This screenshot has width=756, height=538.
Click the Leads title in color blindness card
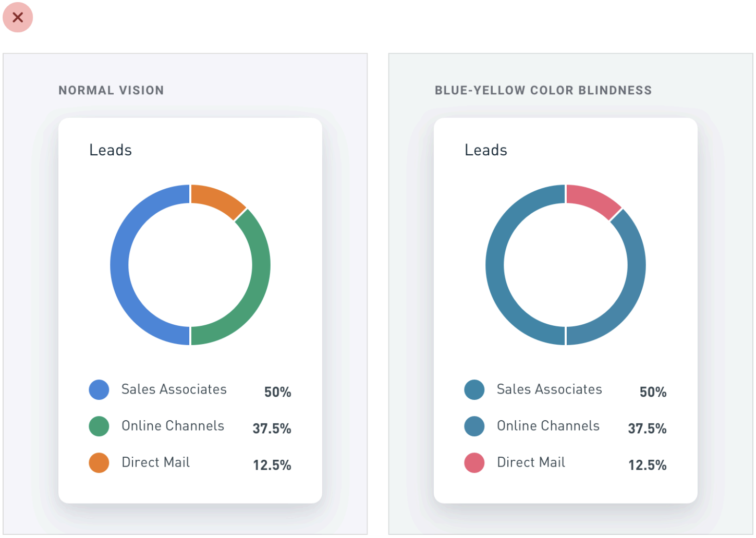point(486,150)
